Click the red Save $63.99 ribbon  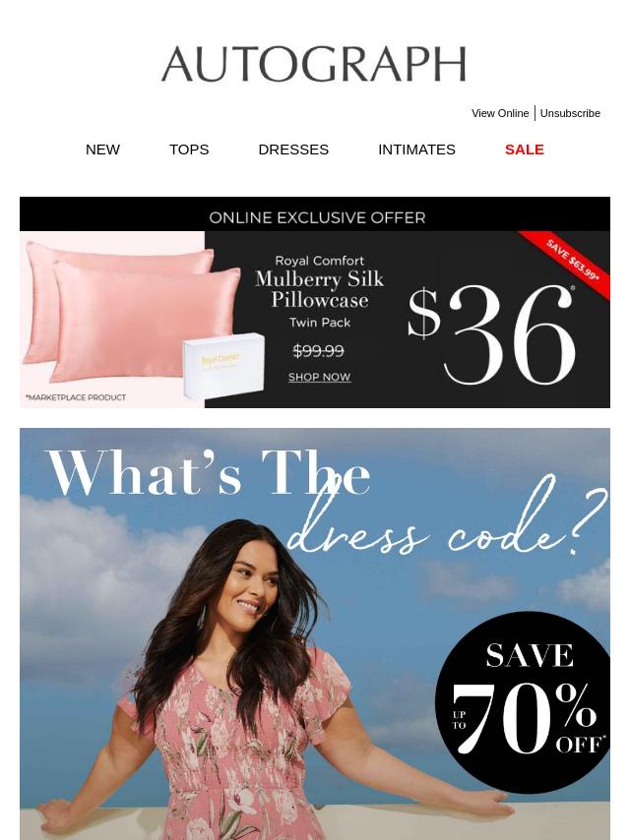point(571,263)
